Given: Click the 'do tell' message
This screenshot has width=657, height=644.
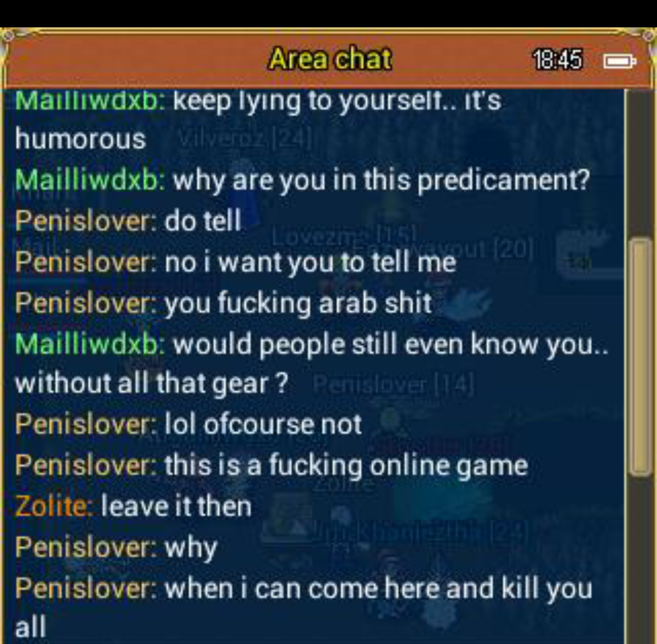Looking at the screenshot, I should [203, 221].
